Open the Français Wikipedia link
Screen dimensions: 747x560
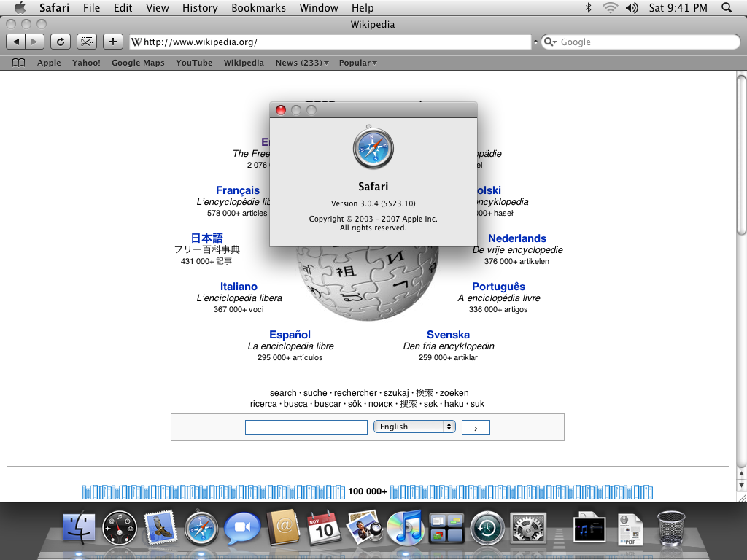coord(237,190)
